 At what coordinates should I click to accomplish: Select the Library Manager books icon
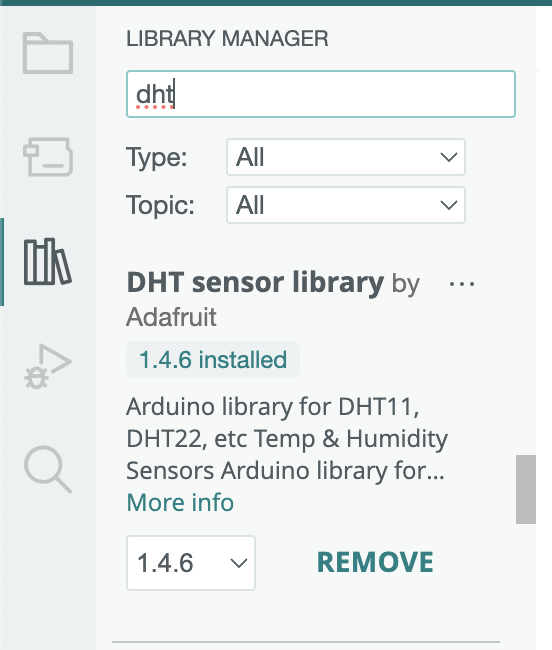point(48,262)
